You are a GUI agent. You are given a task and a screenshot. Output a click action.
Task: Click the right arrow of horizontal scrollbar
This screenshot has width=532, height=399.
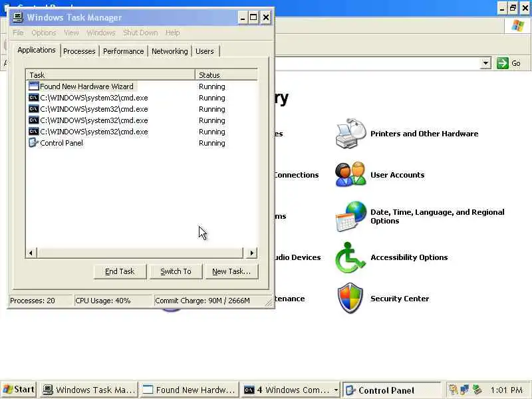click(251, 253)
